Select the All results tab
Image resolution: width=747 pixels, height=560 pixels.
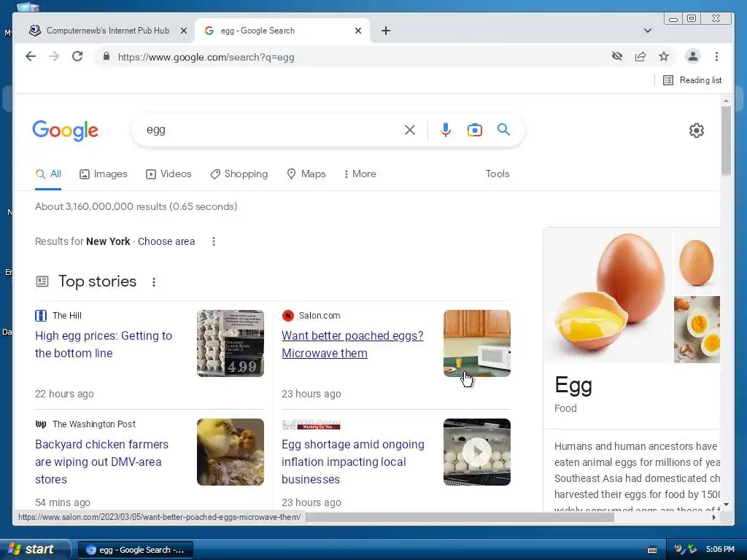(48, 174)
